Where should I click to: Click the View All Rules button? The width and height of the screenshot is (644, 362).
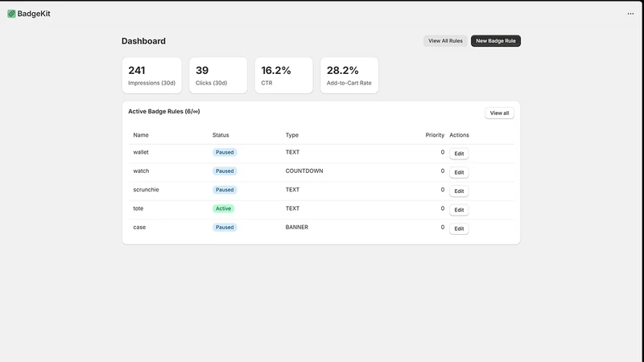[445, 41]
